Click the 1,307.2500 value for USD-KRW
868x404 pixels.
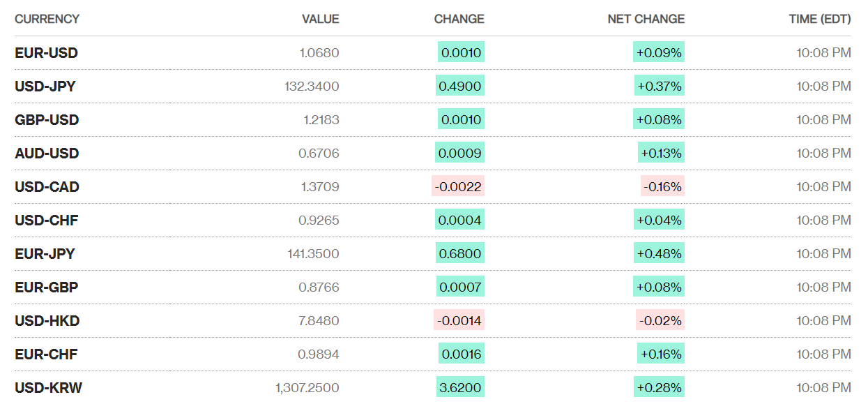coord(307,388)
